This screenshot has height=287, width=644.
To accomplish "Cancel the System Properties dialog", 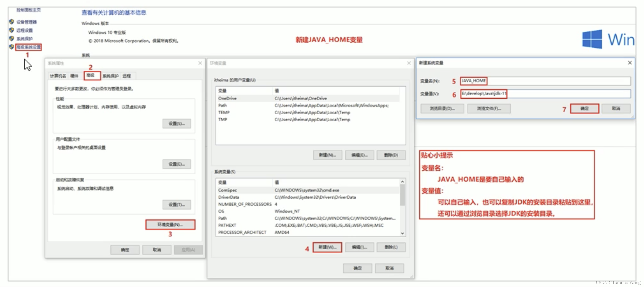I will [157, 250].
